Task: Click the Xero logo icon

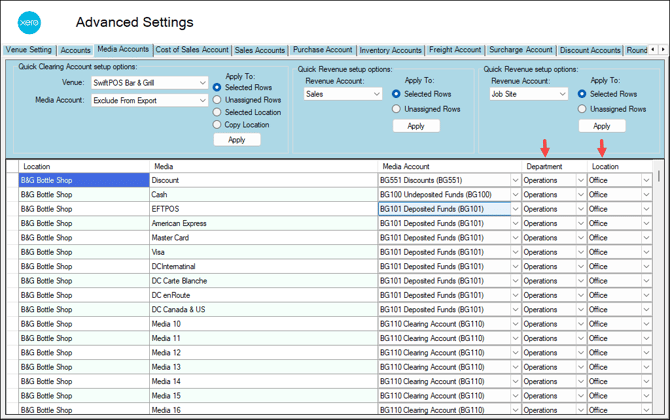Action: (x=29, y=23)
